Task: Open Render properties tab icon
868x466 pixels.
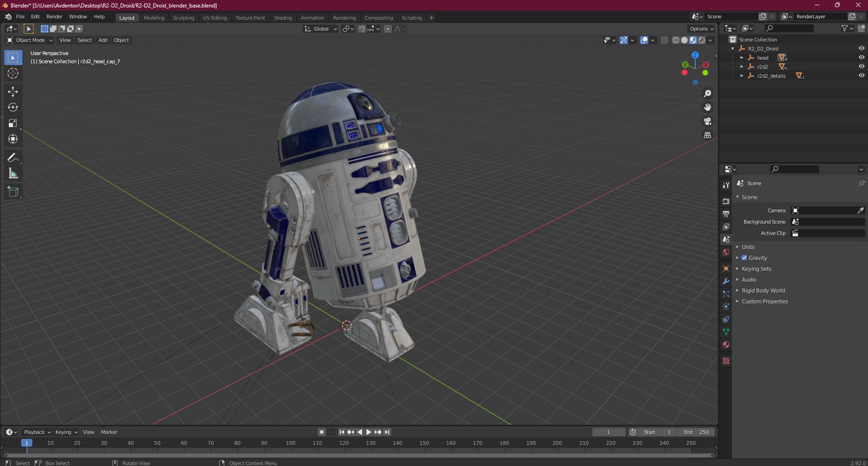Action: pos(726,201)
